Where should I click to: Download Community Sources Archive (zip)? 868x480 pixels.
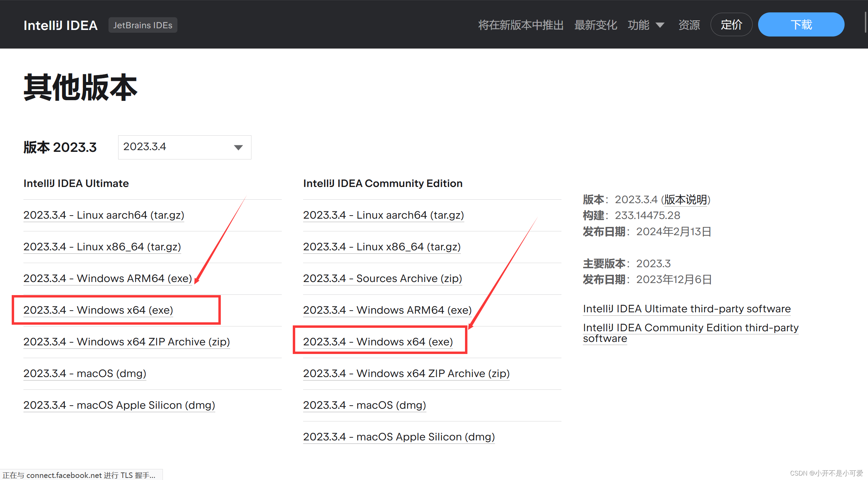[x=382, y=278]
